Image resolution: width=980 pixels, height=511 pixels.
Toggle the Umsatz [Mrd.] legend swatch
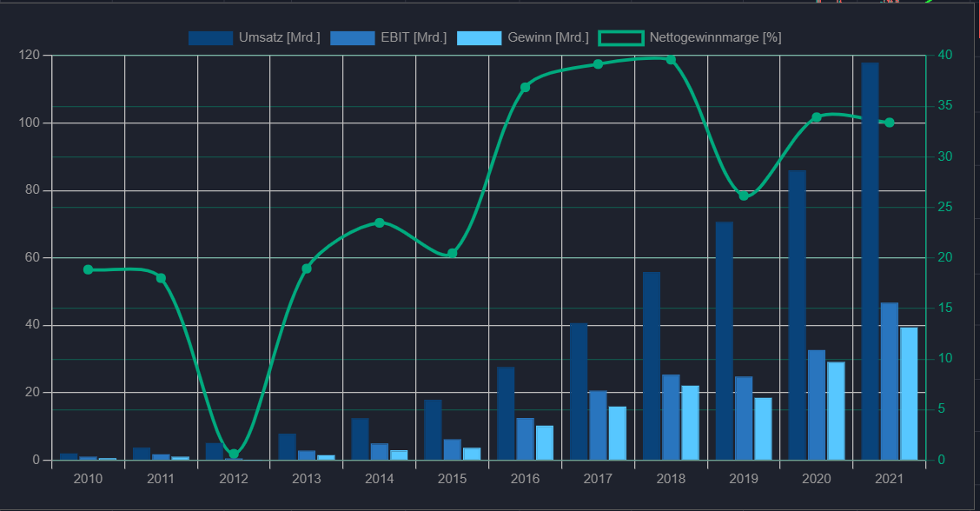[210, 38]
